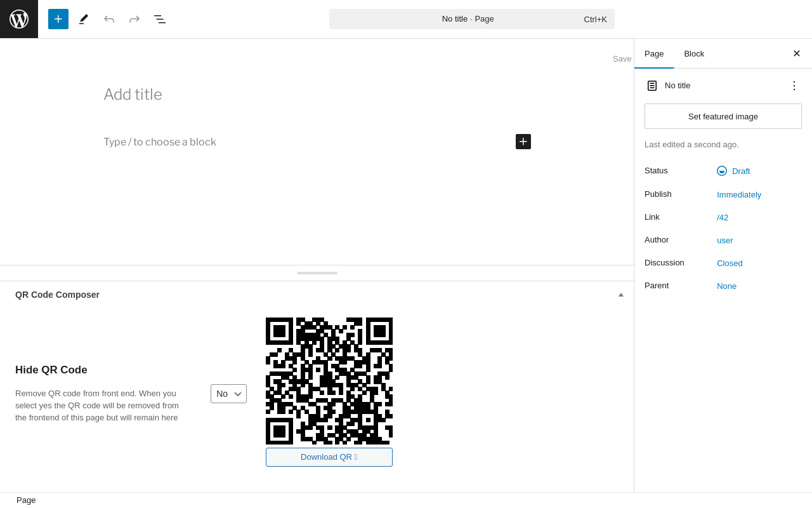Click the Draft status icon
This screenshot has width=812, height=508.
[x=722, y=171]
